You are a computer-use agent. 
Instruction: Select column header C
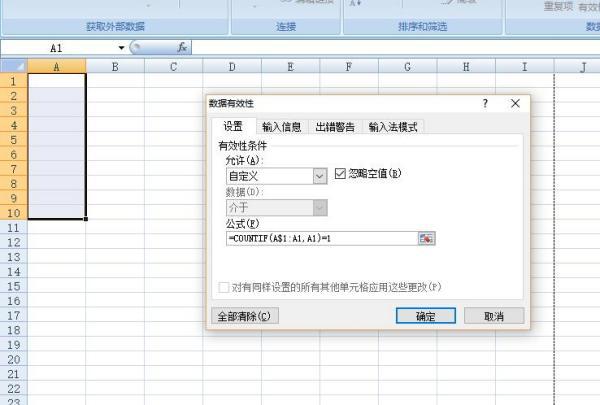point(173,66)
